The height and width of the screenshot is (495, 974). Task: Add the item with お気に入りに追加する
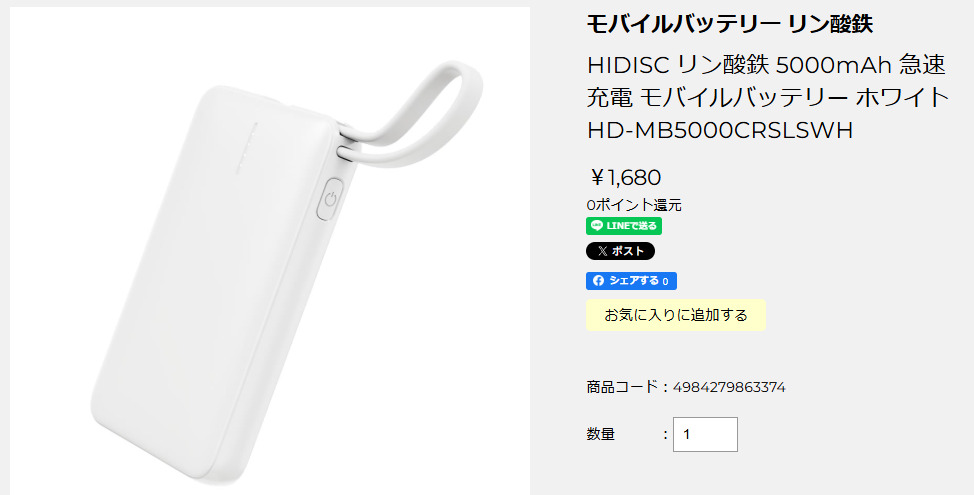(x=676, y=315)
